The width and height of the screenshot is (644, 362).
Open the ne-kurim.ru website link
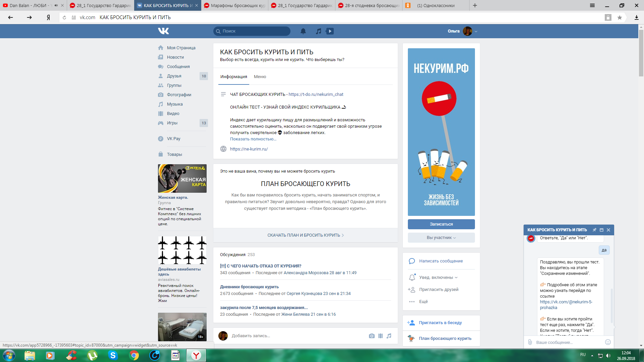click(249, 149)
